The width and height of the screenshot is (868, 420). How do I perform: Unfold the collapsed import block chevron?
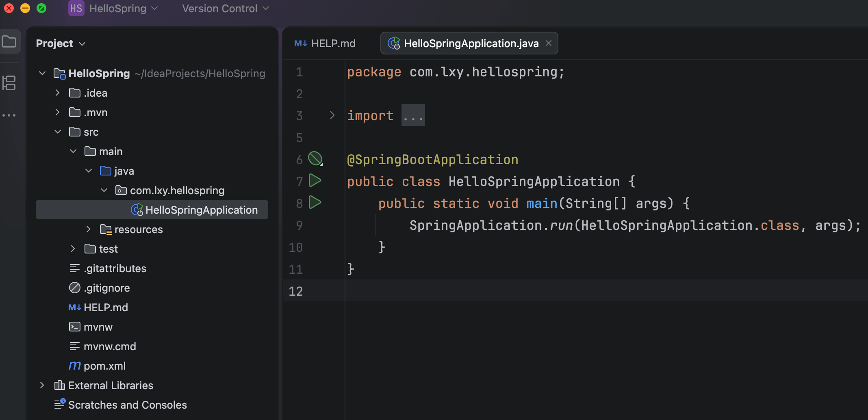[x=332, y=115]
